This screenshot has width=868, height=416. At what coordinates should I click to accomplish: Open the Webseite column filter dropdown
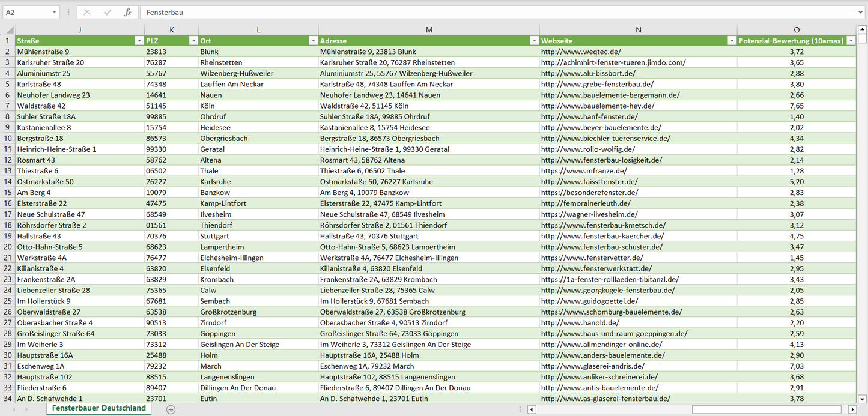tap(732, 41)
